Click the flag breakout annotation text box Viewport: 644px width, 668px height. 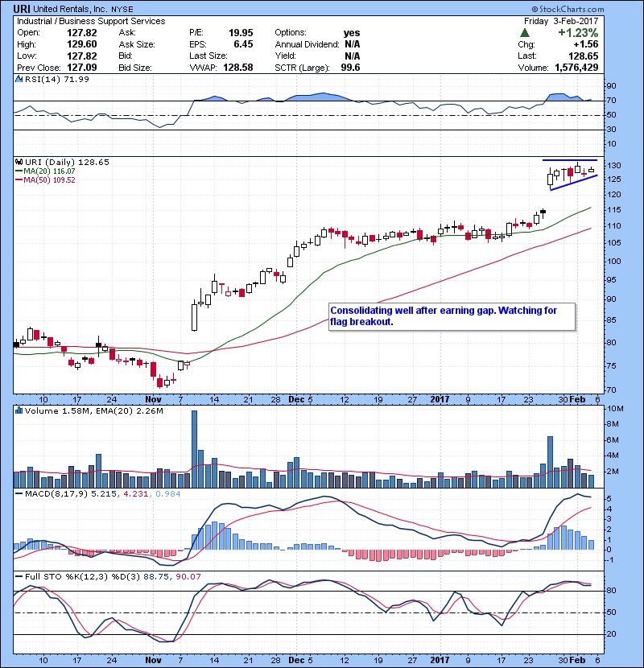coord(452,316)
